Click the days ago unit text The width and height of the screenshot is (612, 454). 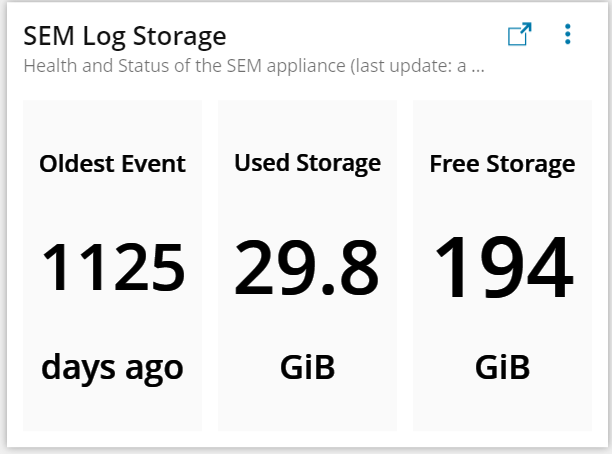[x=112, y=368]
